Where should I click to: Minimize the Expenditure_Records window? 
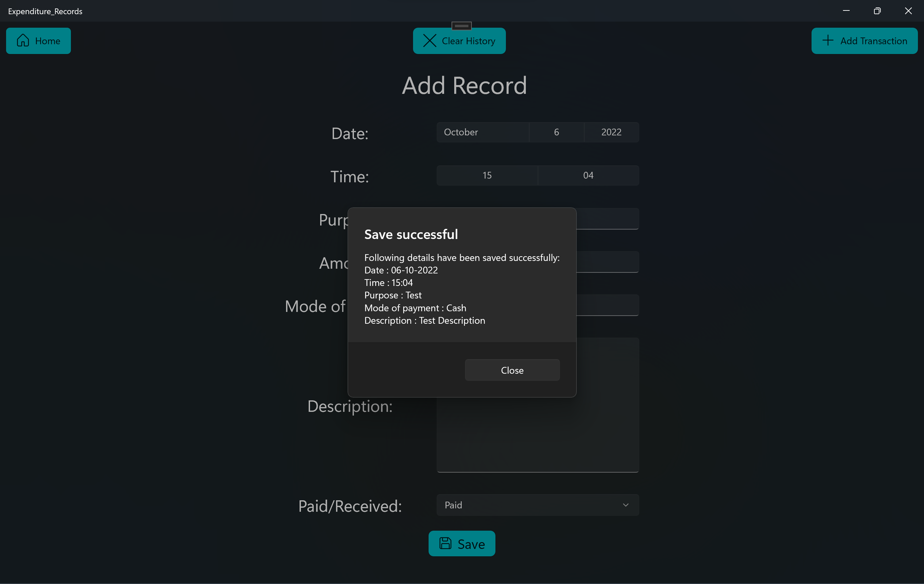pyautogui.click(x=846, y=10)
